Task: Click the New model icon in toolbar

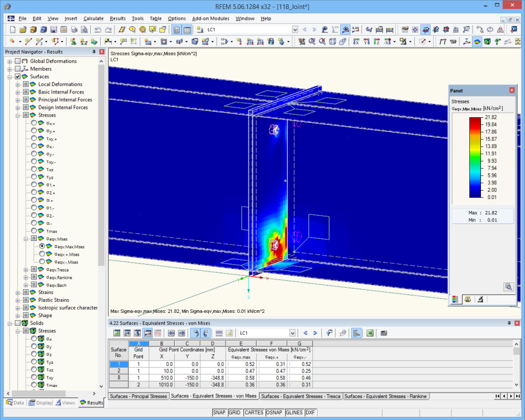Action: pos(13,30)
